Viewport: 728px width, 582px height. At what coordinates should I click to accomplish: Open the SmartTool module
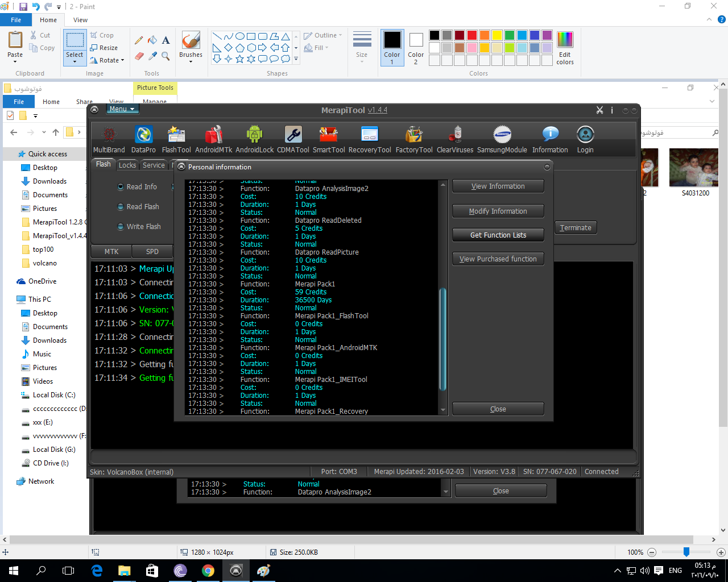(329, 140)
